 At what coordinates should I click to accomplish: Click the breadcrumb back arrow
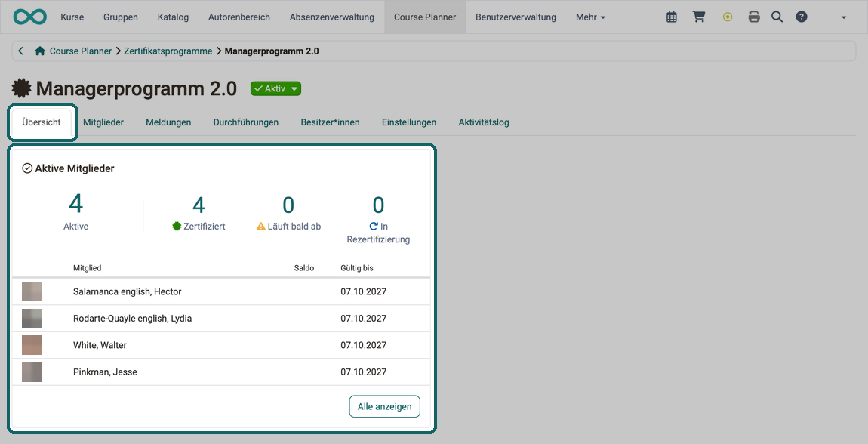[21, 51]
